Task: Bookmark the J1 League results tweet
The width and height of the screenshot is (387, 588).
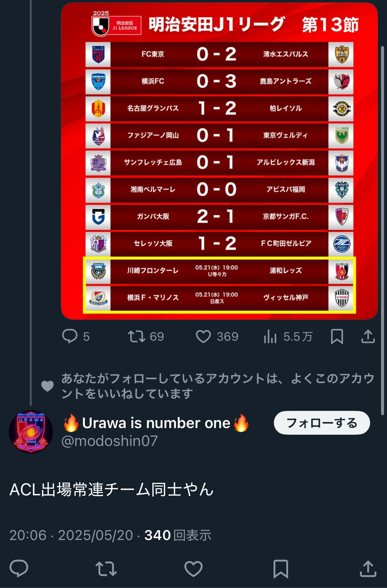Action: pyautogui.click(x=337, y=336)
